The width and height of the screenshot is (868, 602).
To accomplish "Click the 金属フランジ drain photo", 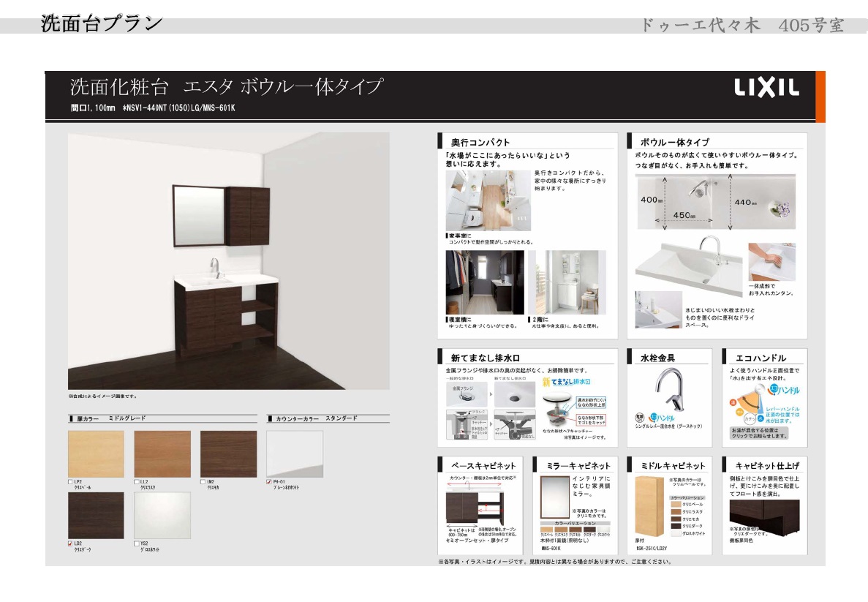I will (x=466, y=395).
